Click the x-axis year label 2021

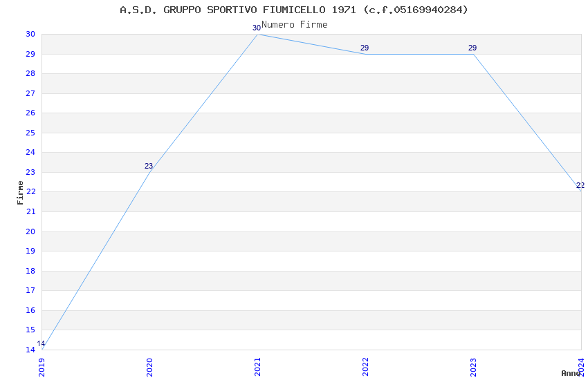257,368
